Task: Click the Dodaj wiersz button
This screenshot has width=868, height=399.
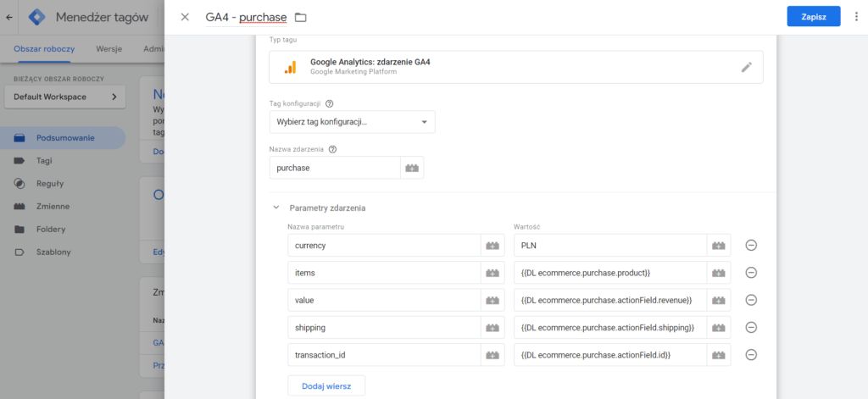Action: 326,385
